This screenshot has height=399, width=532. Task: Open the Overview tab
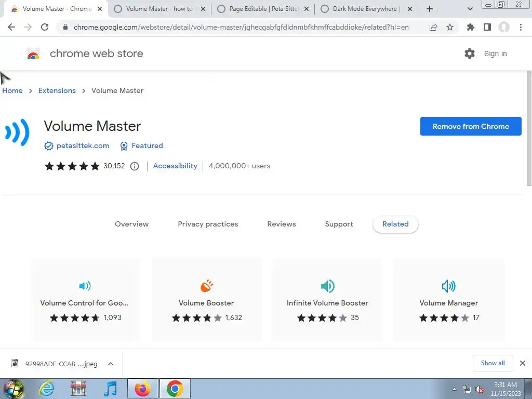coord(131,224)
